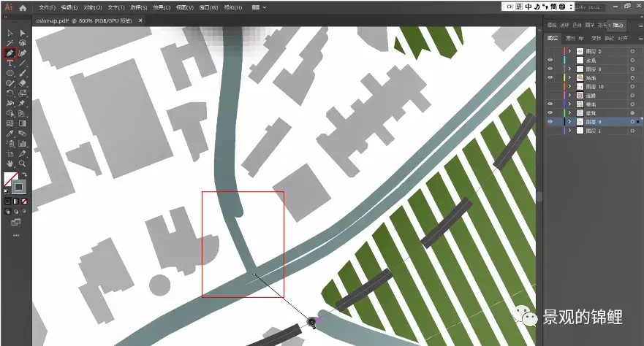Select the Puppet Warp pin tool

click(x=23, y=104)
